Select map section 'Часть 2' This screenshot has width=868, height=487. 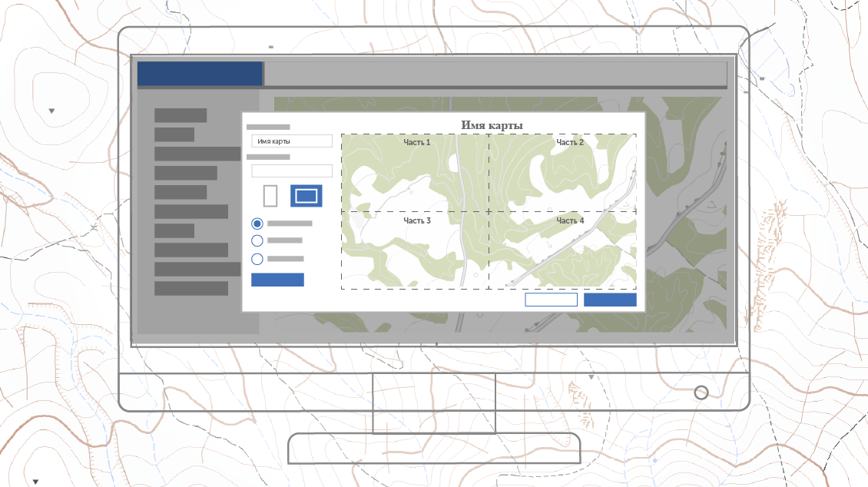[562, 174]
